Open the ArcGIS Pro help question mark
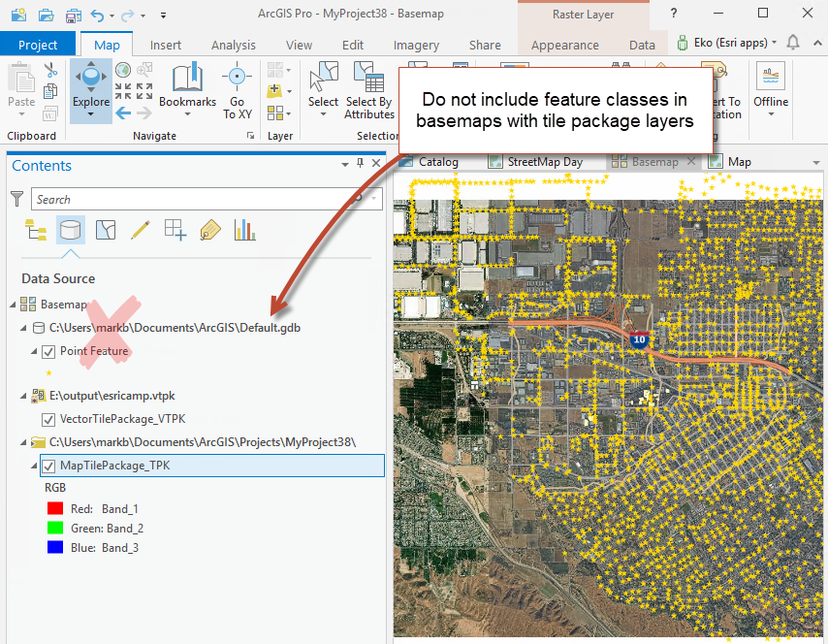This screenshot has width=828, height=644. pyautogui.click(x=674, y=14)
